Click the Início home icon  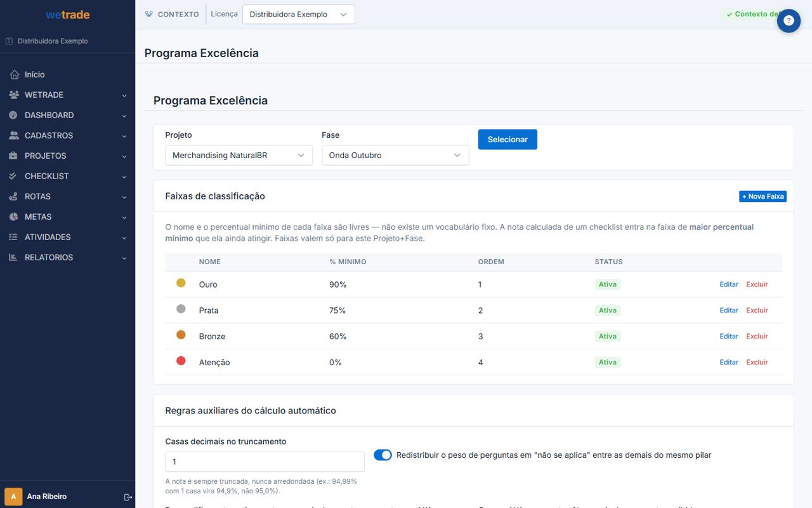point(15,75)
